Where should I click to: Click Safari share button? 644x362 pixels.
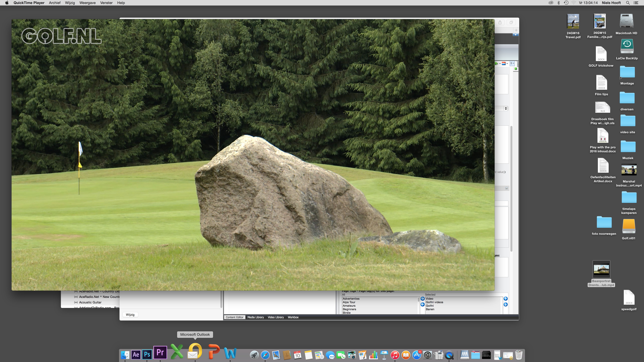500,22
